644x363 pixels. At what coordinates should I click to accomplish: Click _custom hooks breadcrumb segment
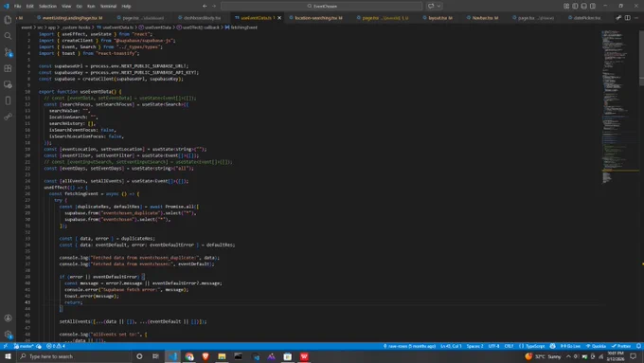pyautogui.click(x=76, y=27)
